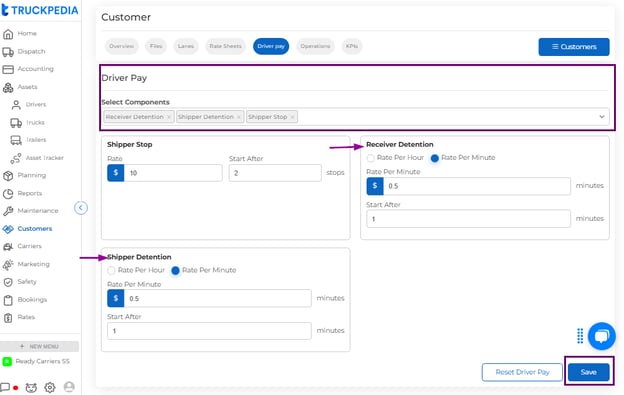Viewport: 624px width, 395px height.
Task: Switch to the Operations tab
Action: click(x=315, y=46)
